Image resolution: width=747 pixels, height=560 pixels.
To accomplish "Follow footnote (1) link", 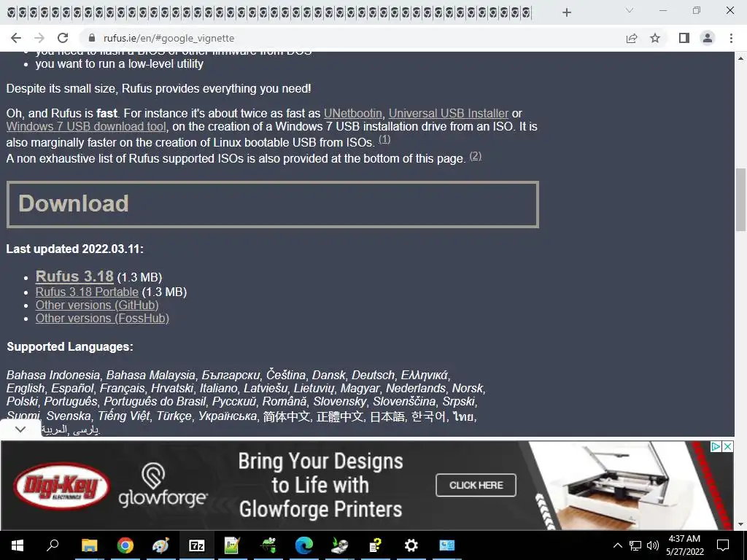I will (384, 139).
